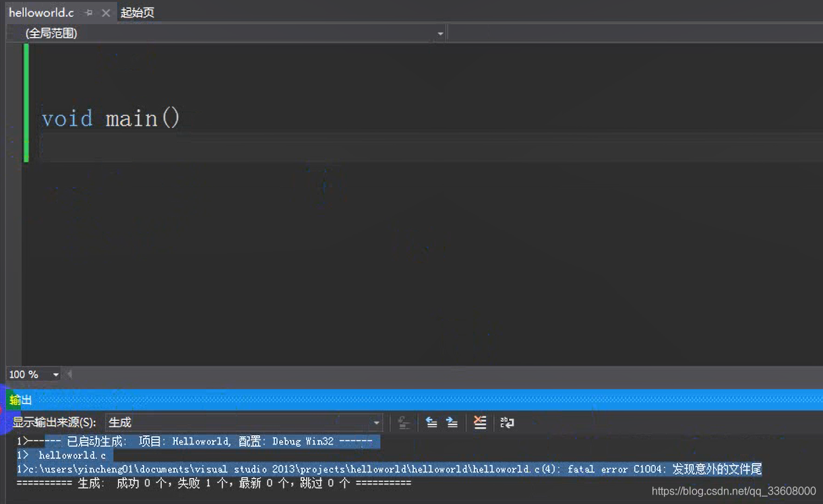Click the horizontal scrollbar left arrow
Screen dimensions: 823x504
click(x=69, y=374)
